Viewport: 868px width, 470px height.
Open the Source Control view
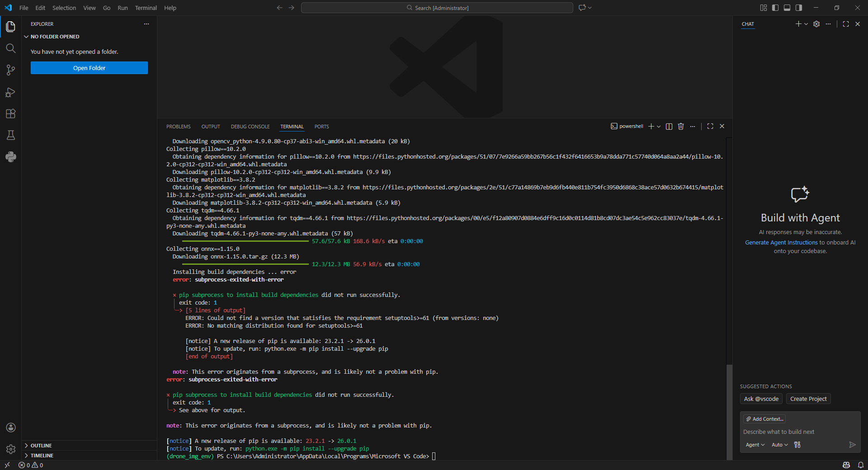[10, 70]
